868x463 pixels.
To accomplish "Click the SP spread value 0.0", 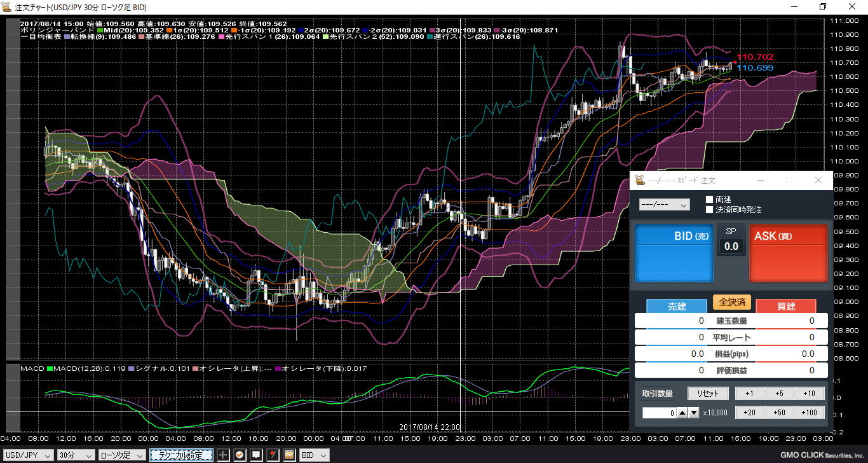I will [731, 246].
